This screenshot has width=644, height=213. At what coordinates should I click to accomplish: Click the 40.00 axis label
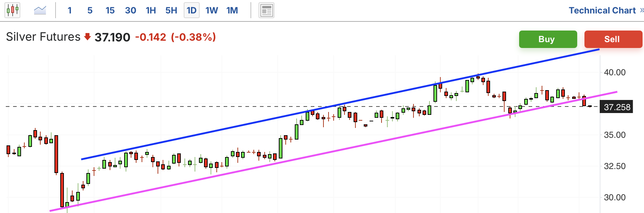(x=615, y=72)
